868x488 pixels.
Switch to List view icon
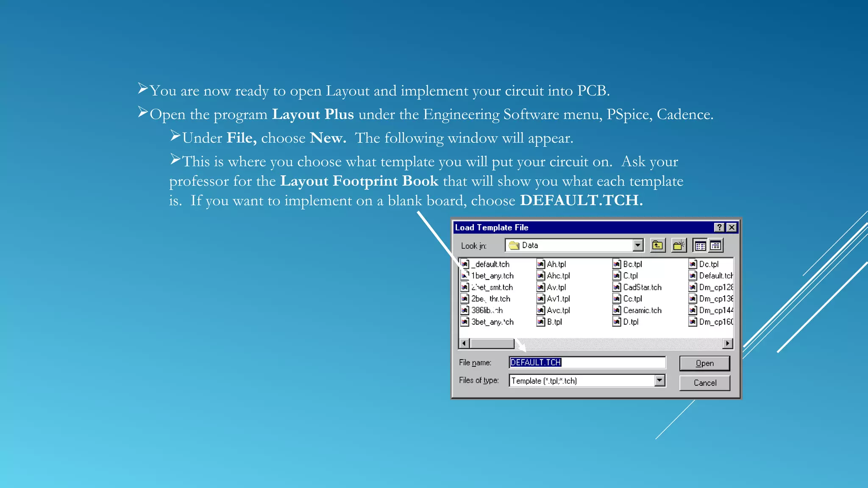click(x=700, y=245)
